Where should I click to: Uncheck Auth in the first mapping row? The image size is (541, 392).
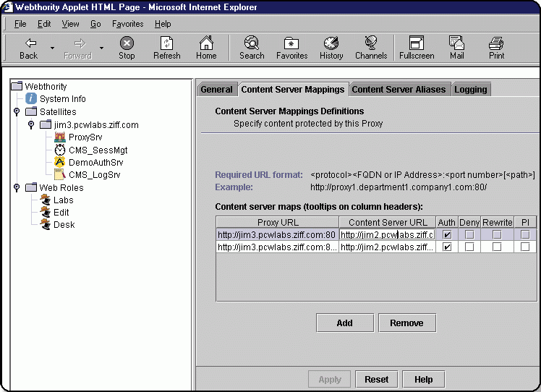[x=447, y=234]
